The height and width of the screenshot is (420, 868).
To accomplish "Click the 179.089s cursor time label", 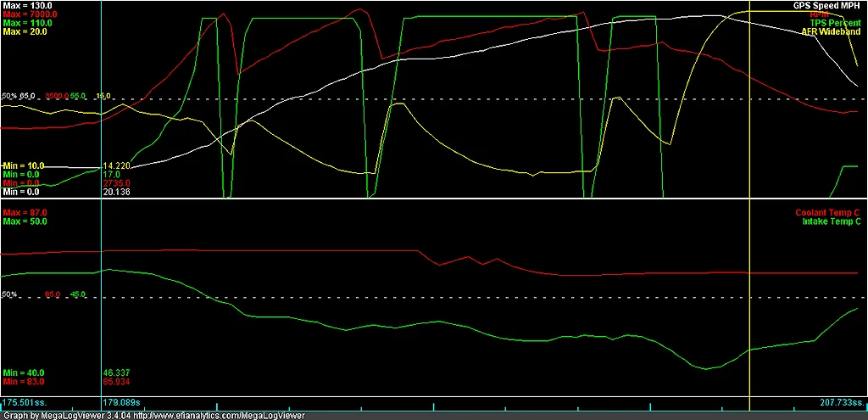I will coord(122,403).
